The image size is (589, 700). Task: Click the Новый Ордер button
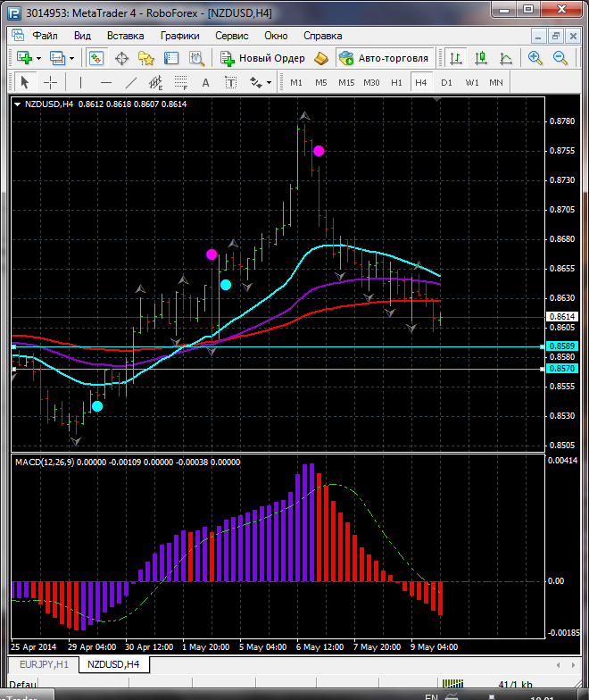263,58
